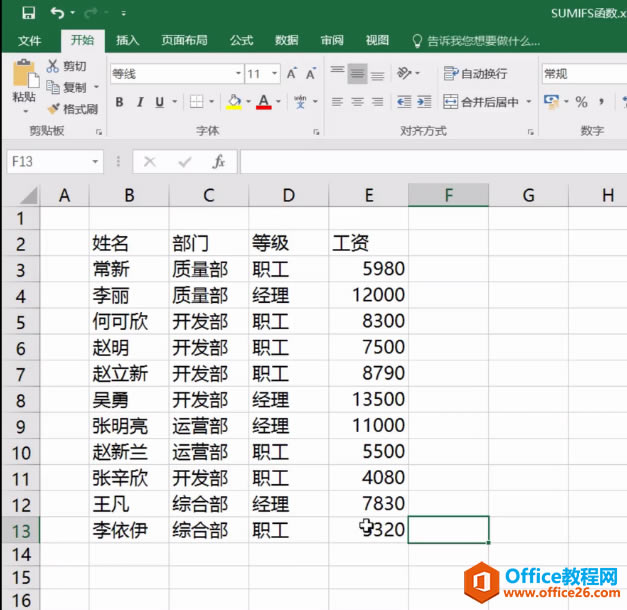This screenshot has width=627, height=610.
Task: Click the 格式刷 format painter button
Action: tap(72, 109)
